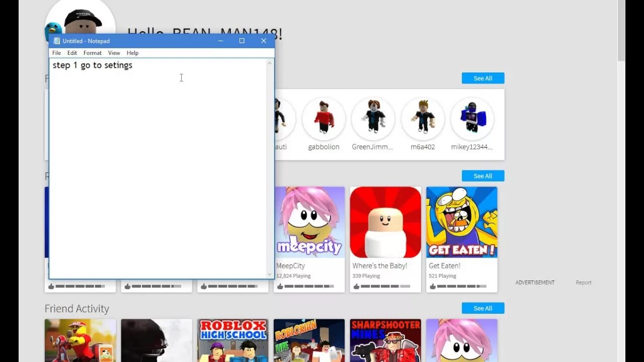Viewport: 644px width, 362px height.
Task: Open the Get Eaten! game thumbnail
Action: coord(462,222)
